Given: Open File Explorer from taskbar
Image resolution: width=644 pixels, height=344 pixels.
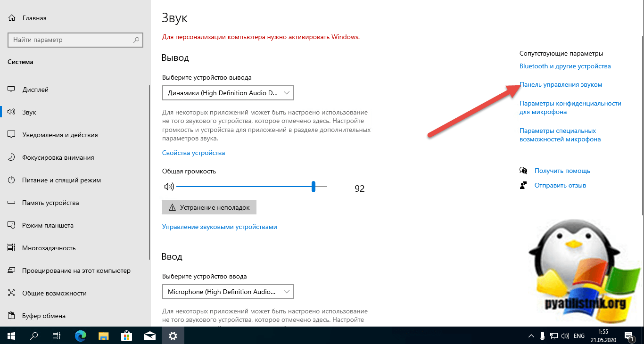Looking at the screenshot, I should pos(104,336).
